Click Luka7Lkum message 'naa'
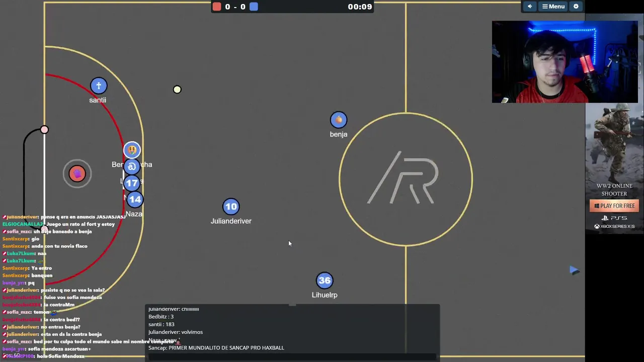 pos(42,253)
